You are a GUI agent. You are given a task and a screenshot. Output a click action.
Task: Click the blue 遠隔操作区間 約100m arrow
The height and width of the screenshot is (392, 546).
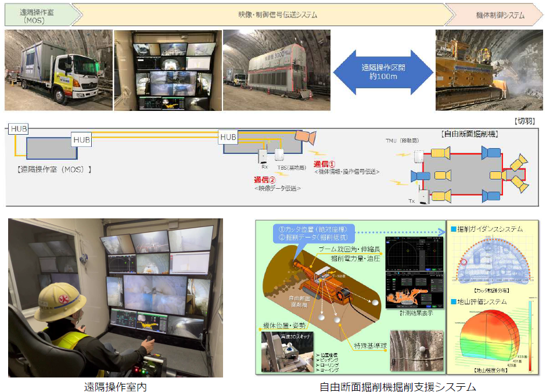pyautogui.click(x=383, y=72)
